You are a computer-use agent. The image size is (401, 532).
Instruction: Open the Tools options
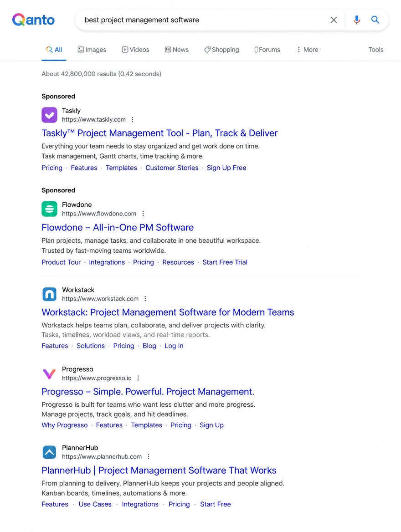(376, 50)
